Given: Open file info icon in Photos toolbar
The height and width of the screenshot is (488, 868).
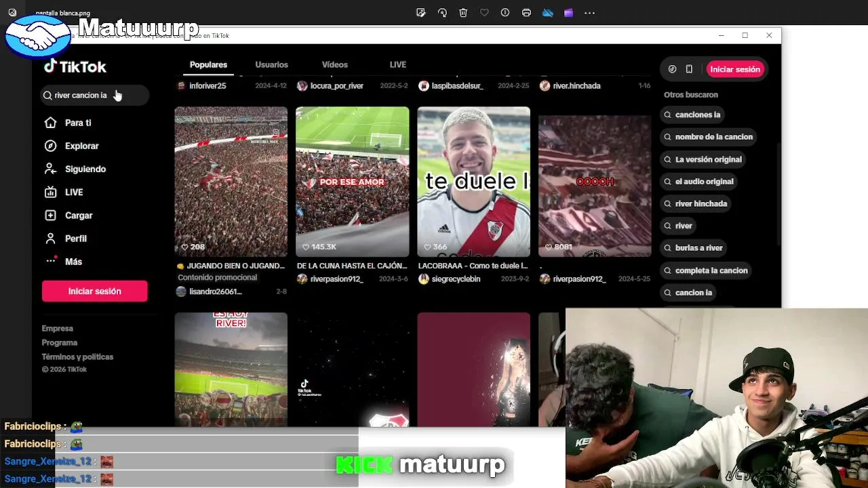Looking at the screenshot, I should [505, 13].
